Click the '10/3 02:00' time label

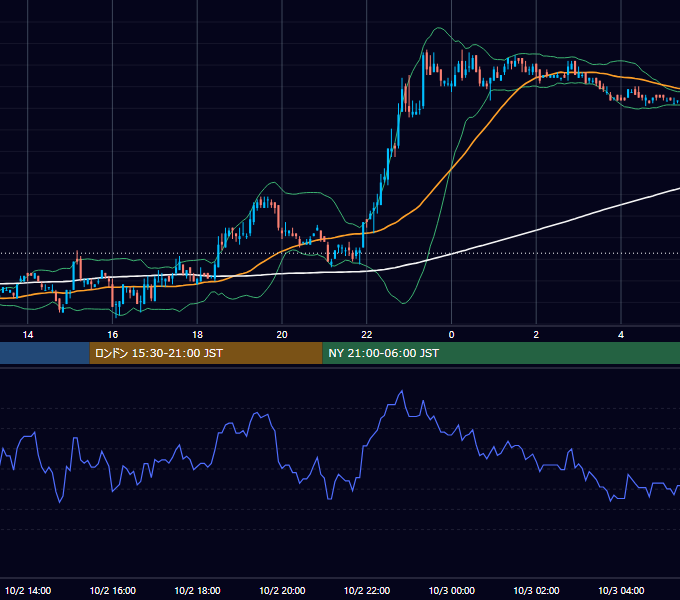coord(536,590)
